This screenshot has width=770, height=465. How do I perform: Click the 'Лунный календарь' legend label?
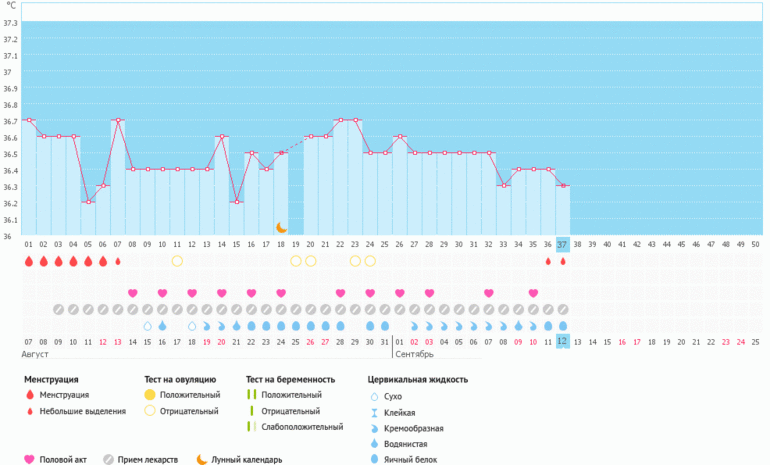point(246,460)
